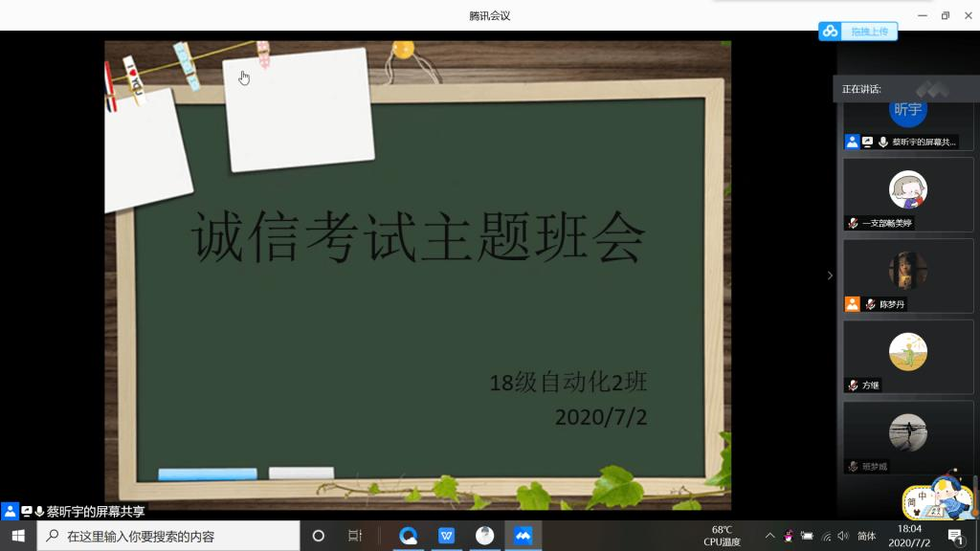Toggle the 简体 input method indicator
The width and height of the screenshot is (980, 551).
866,536
